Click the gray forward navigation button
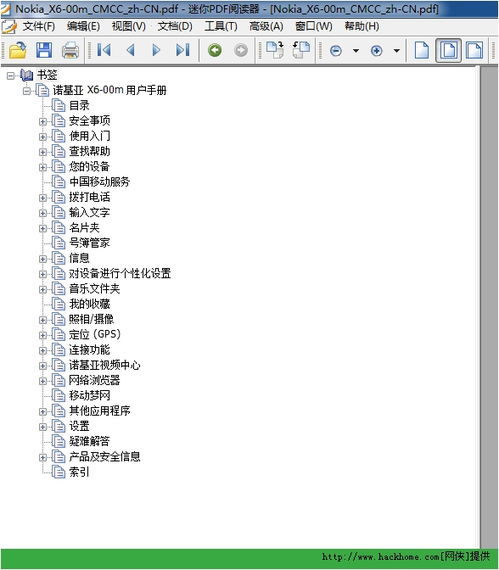This screenshot has width=499, height=570. tap(241, 50)
